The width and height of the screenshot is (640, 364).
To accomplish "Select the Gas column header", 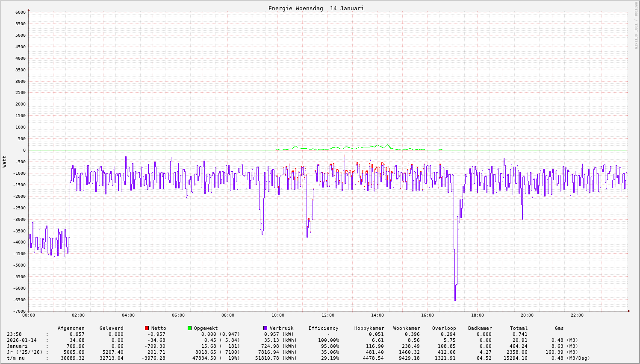I will (559, 328).
